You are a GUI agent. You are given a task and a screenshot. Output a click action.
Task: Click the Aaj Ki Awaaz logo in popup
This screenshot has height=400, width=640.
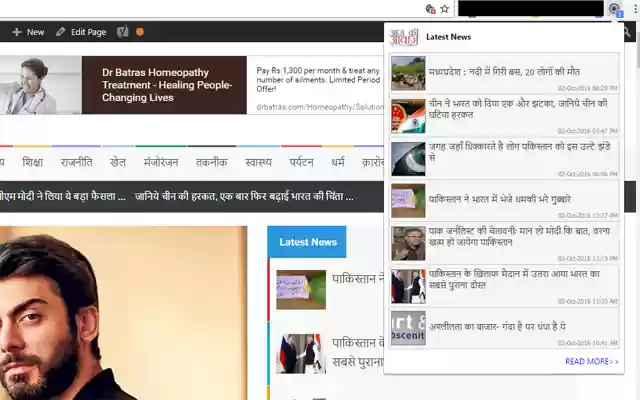point(404,37)
